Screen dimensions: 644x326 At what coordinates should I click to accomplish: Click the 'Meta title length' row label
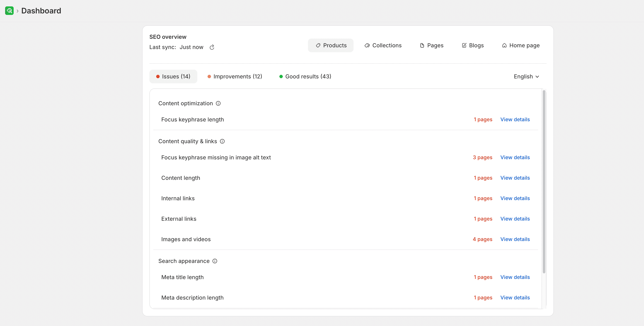[182, 277]
